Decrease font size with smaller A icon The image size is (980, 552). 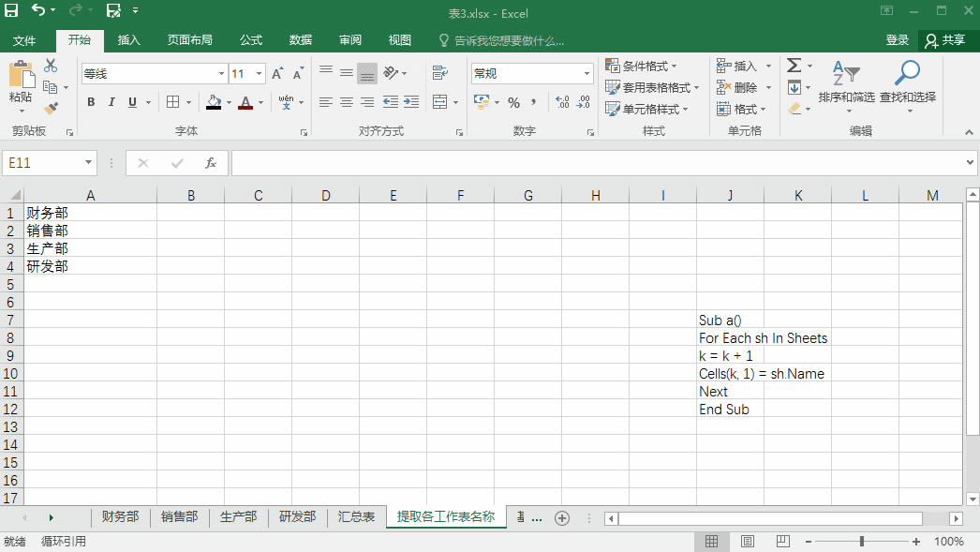click(298, 74)
